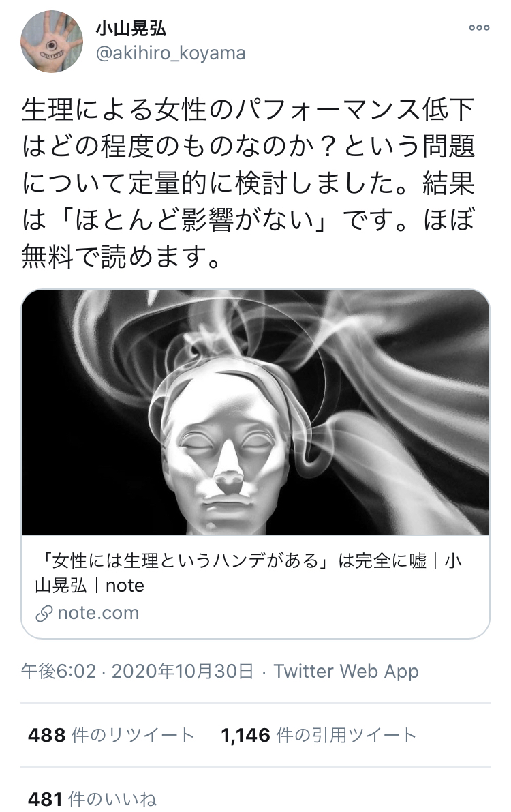This screenshot has width=511, height=812.
Task: View 488 件のリツイート list
Action: [111, 736]
